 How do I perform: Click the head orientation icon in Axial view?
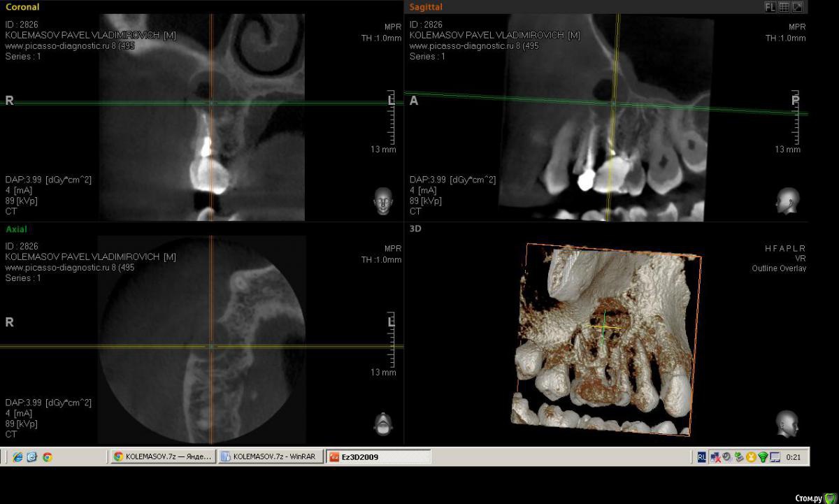(382, 424)
